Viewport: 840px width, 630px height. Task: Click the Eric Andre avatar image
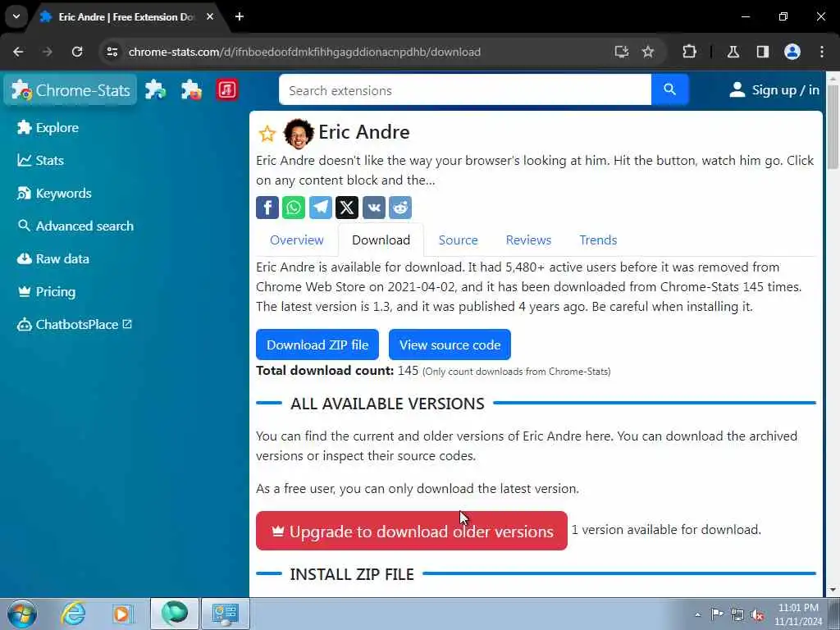pyautogui.click(x=299, y=134)
